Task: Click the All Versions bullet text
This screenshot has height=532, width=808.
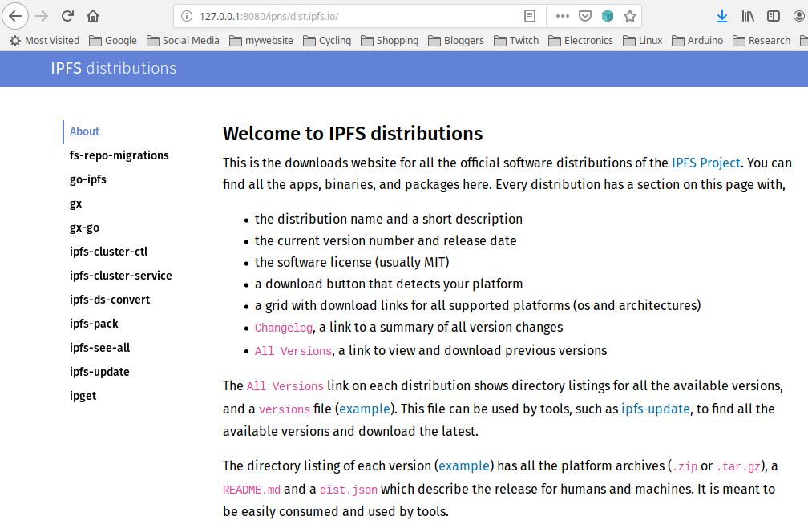Action: click(293, 351)
